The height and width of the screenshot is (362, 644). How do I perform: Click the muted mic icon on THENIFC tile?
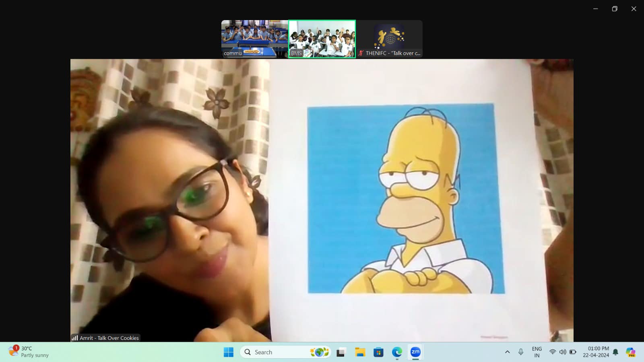(361, 53)
